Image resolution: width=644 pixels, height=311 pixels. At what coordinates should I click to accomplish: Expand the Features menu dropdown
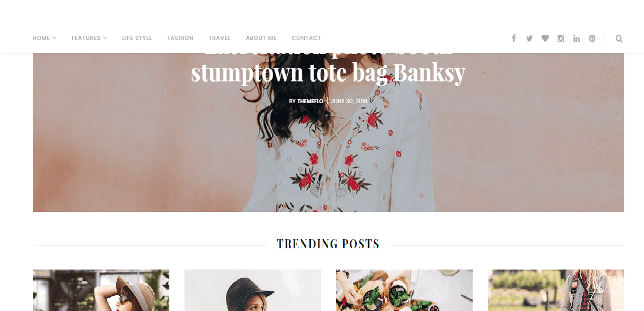pyautogui.click(x=89, y=38)
